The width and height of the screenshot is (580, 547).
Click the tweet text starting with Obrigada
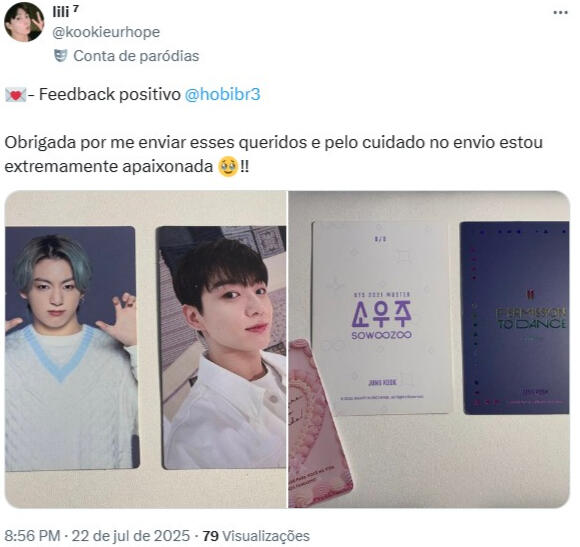point(274,154)
